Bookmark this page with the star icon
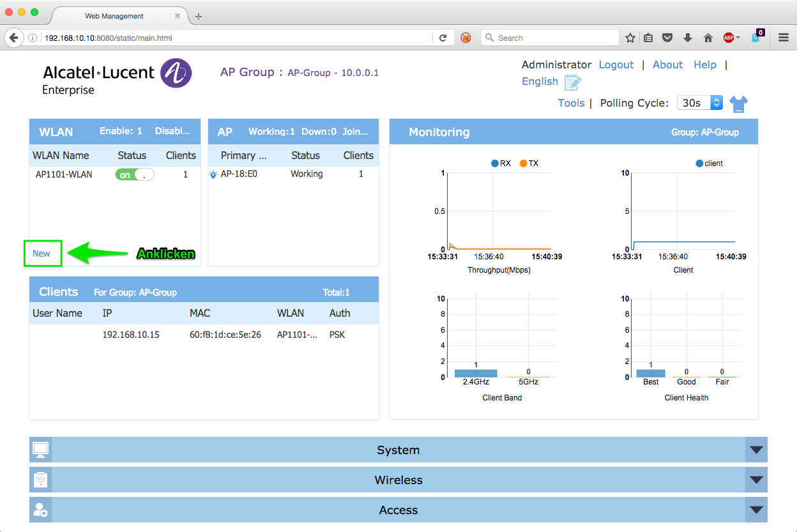This screenshot has width=797, height=532. click(630, 38)
